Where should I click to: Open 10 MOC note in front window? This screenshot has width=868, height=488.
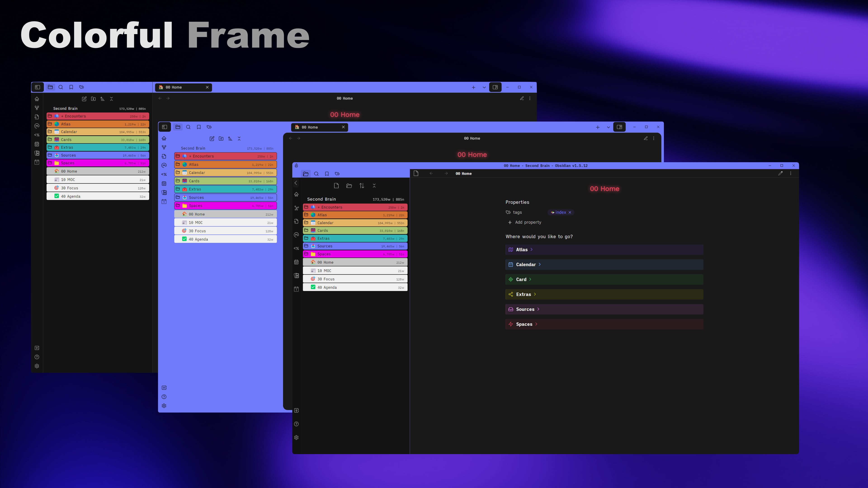pos(355,271)
